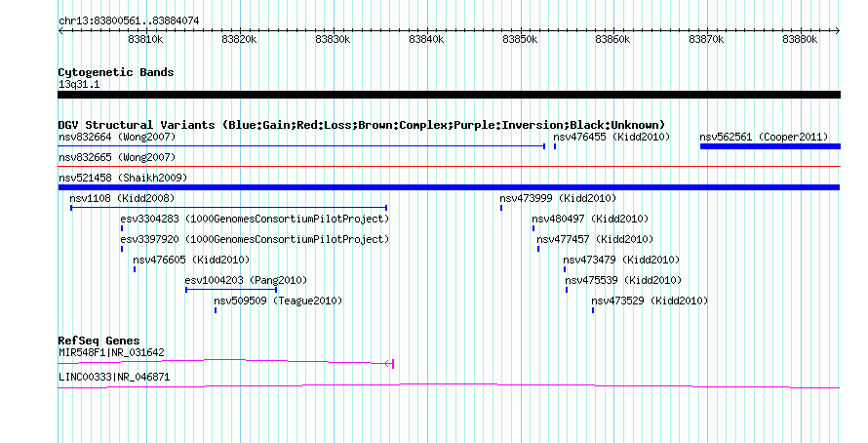
Task: Click the MIR548F1 gene end arrow marker
Action: (389, 364)
